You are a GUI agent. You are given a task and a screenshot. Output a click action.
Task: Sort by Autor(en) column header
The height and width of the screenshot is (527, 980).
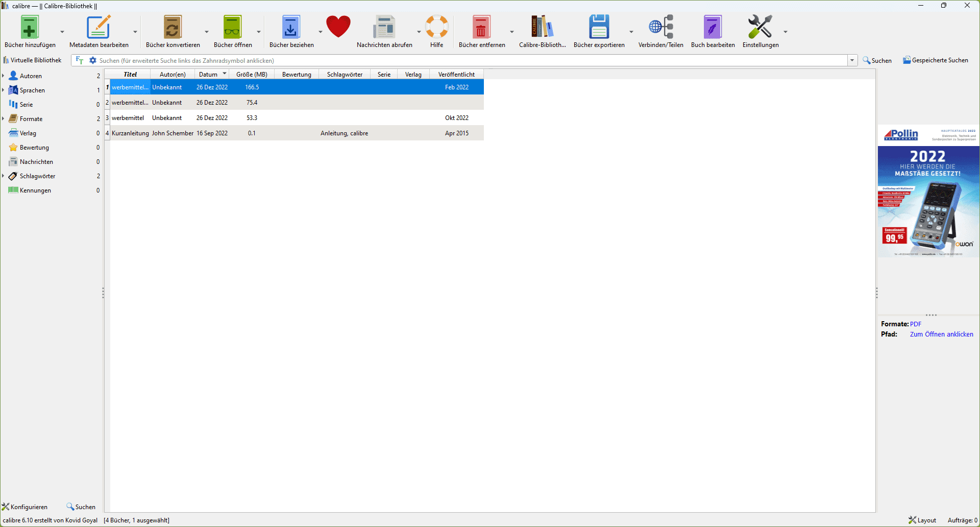pyautogui.click(x=173, y=74)
